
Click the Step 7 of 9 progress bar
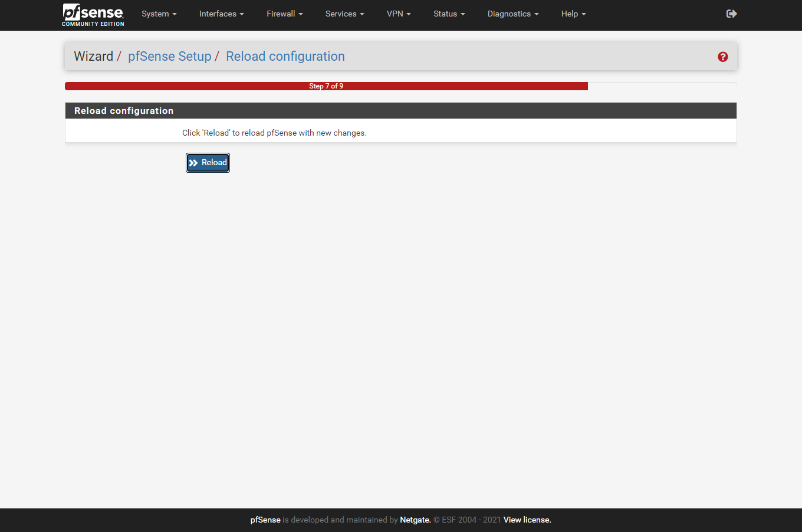pyautogui.click(x=326, y=86)
